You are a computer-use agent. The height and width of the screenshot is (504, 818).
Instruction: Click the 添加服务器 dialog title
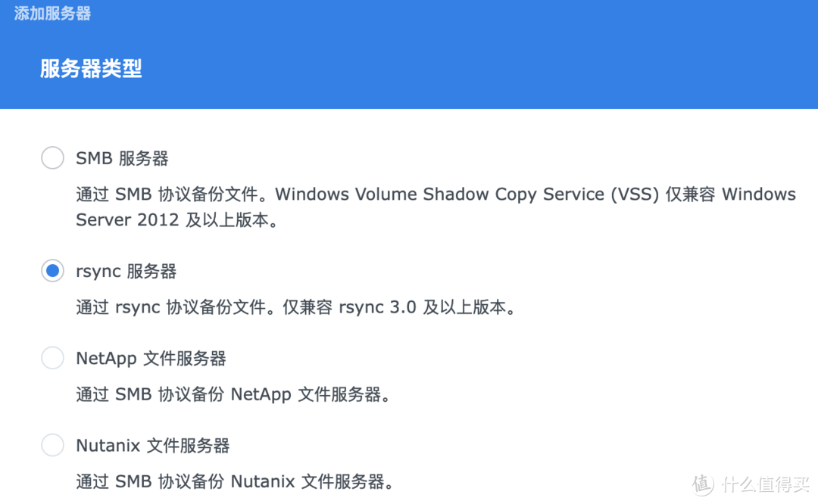[x=51, y=12]
